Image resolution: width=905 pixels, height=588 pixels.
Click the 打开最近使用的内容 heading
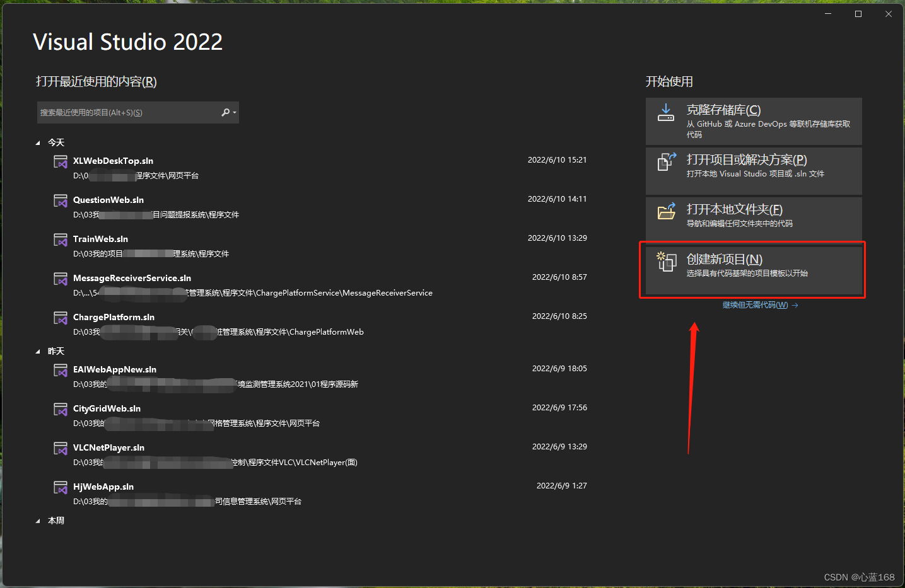point(96,81)
